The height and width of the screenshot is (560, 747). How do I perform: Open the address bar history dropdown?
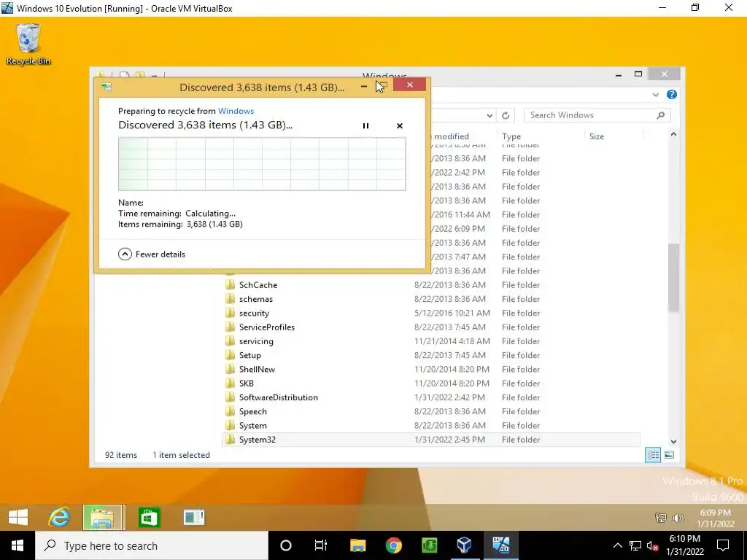[x=489, y=115]
